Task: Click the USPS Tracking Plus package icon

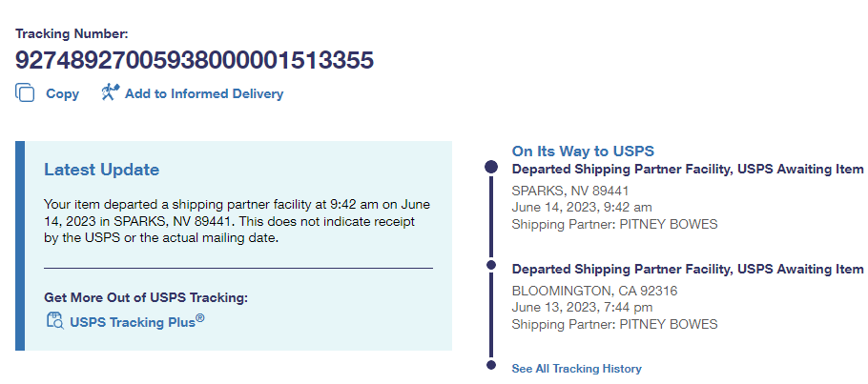Action: click(x=54, y=321)
